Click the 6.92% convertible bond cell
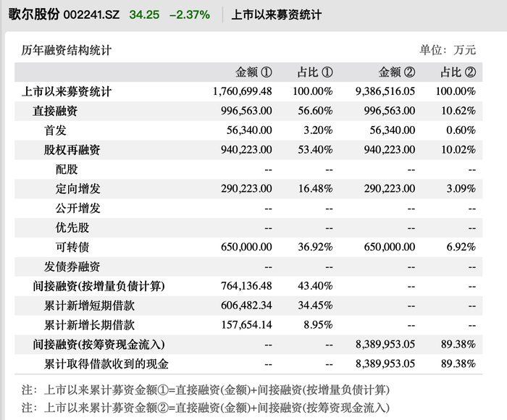 click(461, 247)
